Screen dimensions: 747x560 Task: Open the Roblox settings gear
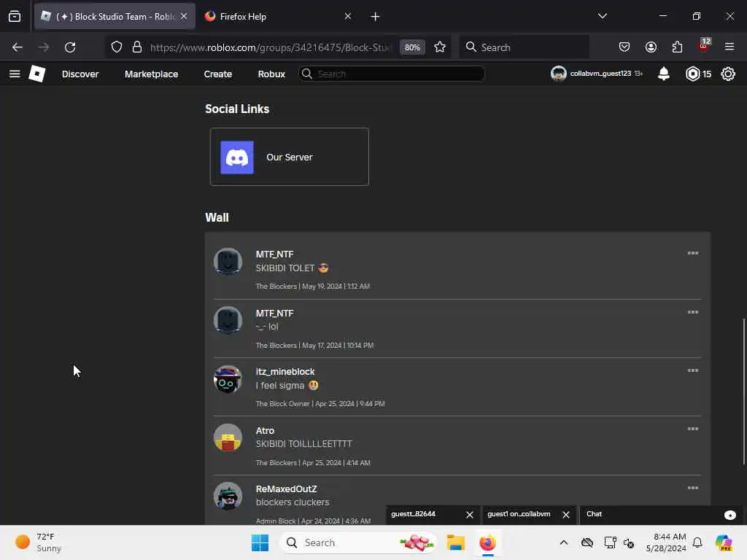[728, 74]
